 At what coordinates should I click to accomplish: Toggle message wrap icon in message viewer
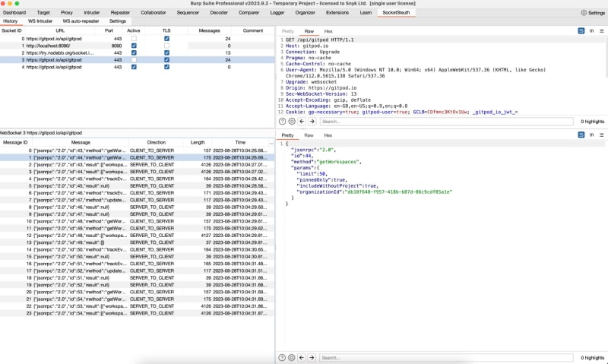[581, 135]
